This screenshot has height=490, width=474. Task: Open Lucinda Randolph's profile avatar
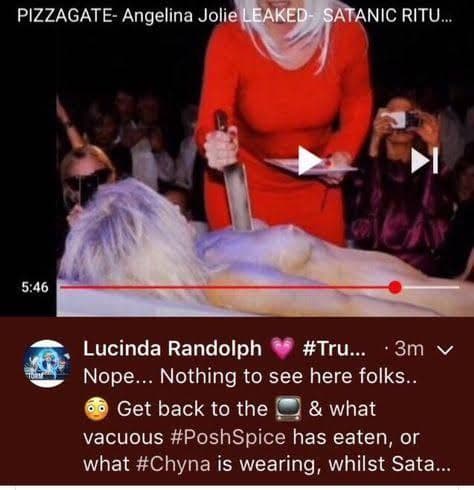tap(47, 364)
